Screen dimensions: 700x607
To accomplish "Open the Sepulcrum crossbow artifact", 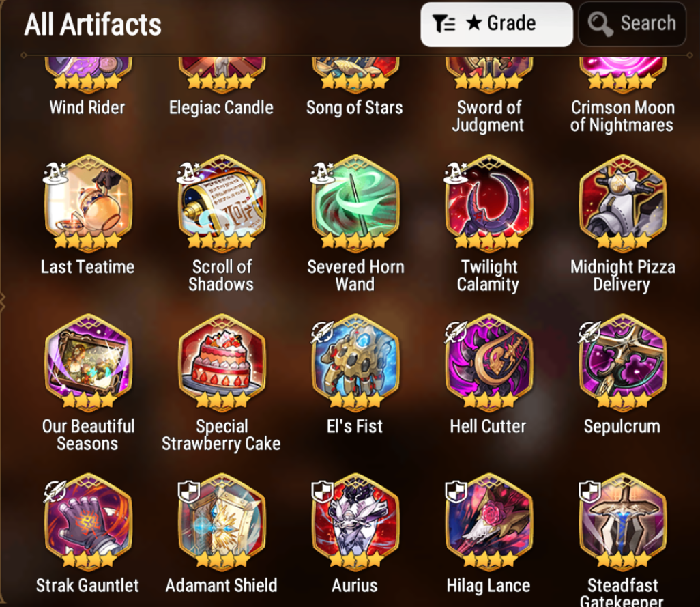I will 623,361.
